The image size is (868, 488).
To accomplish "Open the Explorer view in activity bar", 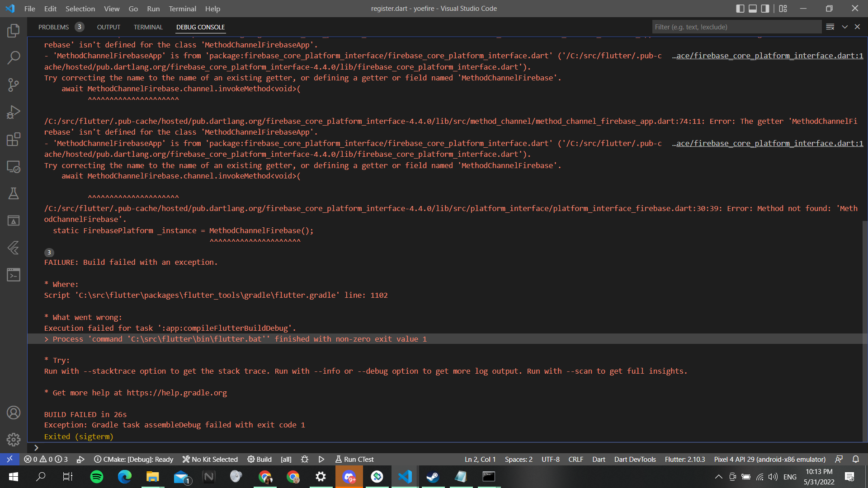I will 14,31.
